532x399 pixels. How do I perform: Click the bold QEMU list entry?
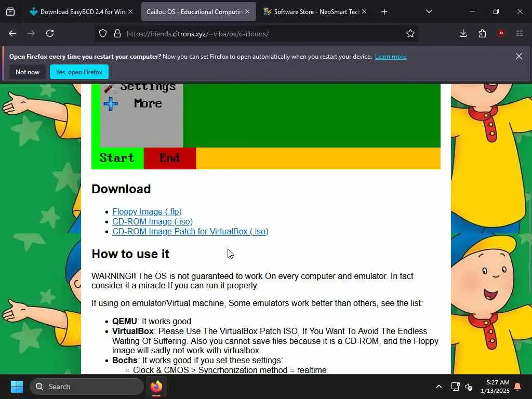[125, 321]
